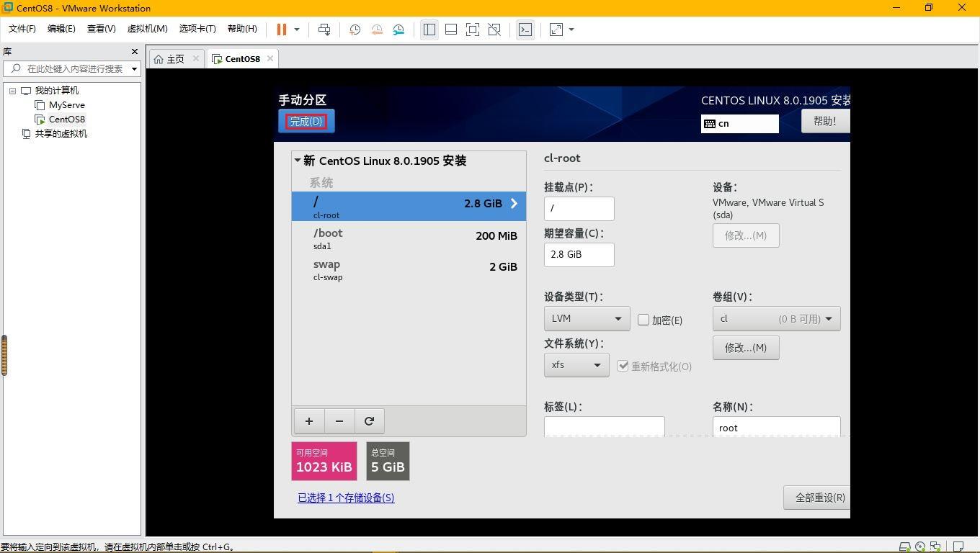Open the power options arrow beside pause

[297, 30]
